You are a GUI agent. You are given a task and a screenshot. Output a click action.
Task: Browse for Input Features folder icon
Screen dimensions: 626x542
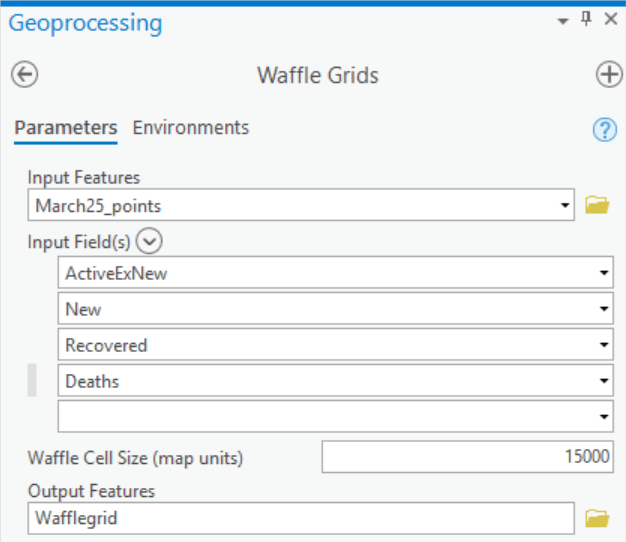coord(597,206)
